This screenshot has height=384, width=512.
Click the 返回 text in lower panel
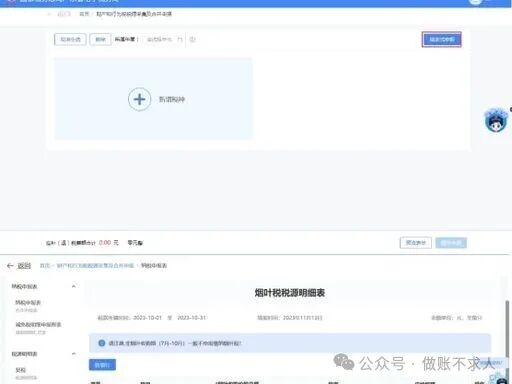24,266
